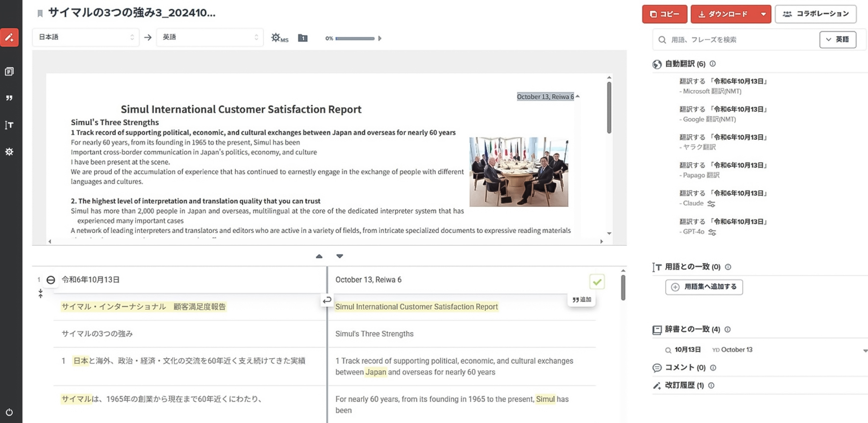Click the folder icon with number 1
This screenshot has width=868, height=423.
(303, 38)
